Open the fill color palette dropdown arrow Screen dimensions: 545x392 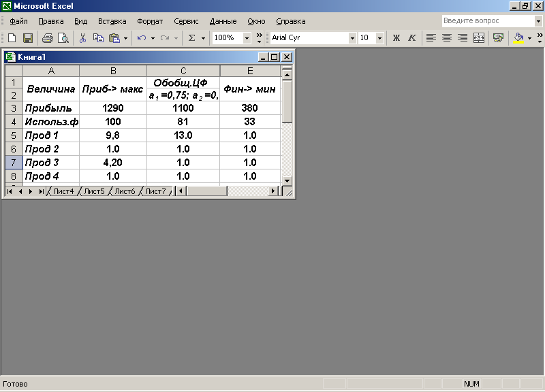pos(529,38)
